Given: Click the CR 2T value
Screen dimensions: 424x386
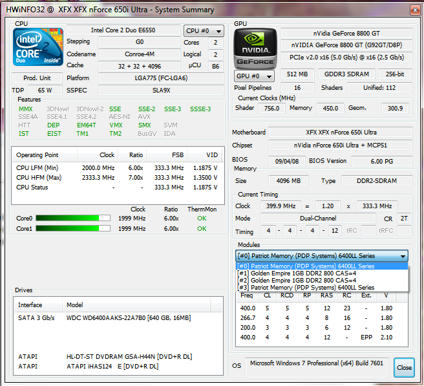Looking at the screenshot, I should [x=404, y=219].
